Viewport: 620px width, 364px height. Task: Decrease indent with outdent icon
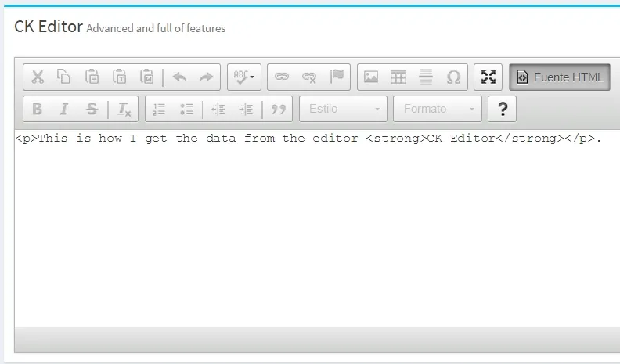(218, 109)
